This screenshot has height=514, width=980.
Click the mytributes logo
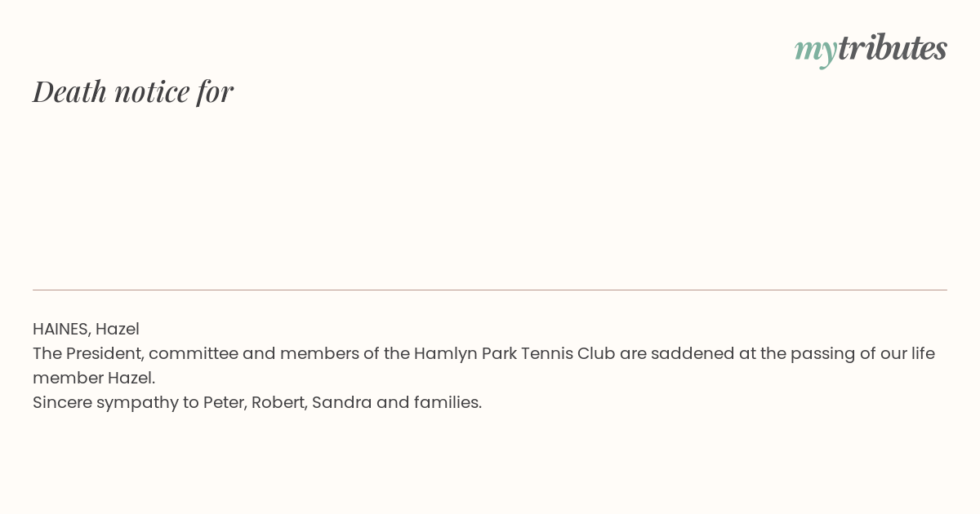871,49
